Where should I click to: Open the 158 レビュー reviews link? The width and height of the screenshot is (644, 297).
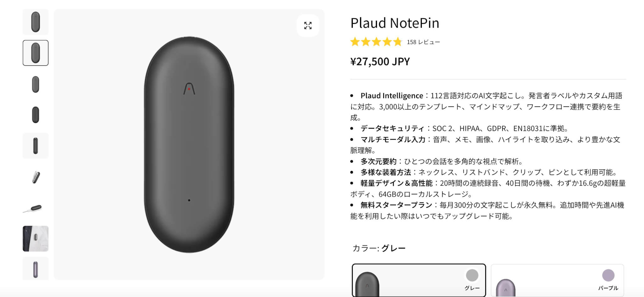[x=423, y=42]
